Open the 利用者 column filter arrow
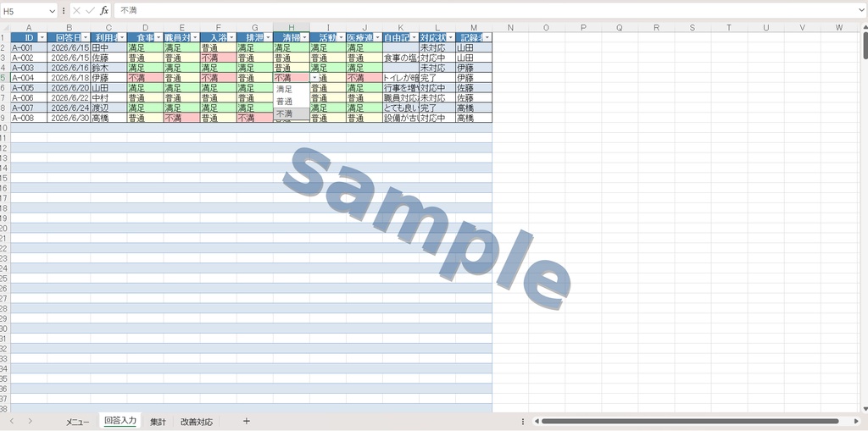 pos(122,37)
